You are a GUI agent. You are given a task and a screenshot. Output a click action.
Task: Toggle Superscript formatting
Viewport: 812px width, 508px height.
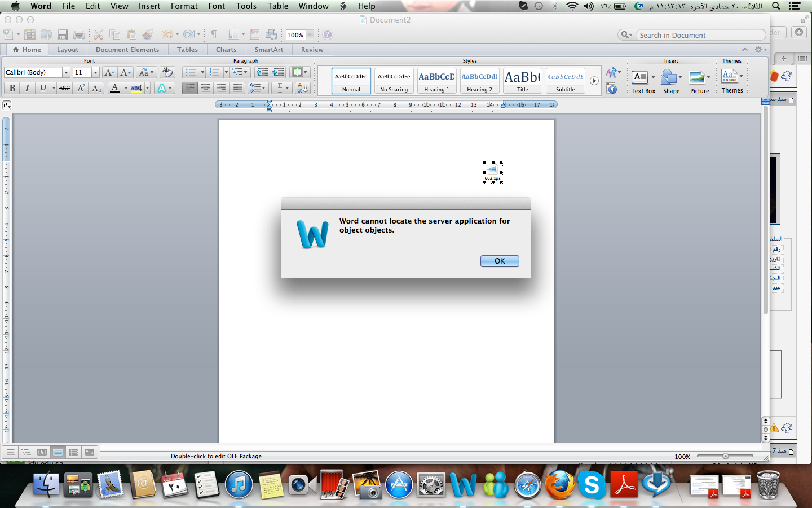tap(81, 88)
